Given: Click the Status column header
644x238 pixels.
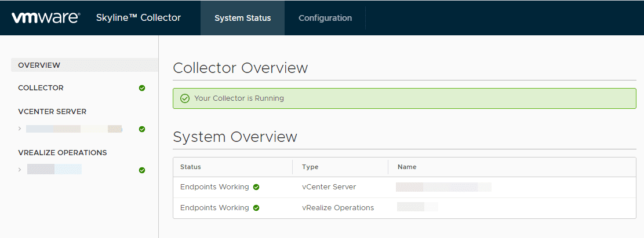Looking at the screenshot, I should (x=191, y=167).
